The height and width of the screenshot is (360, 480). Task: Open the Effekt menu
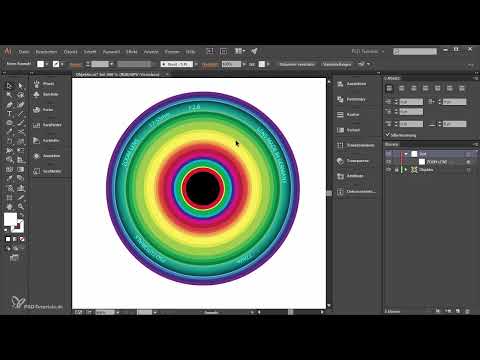coord(132,52)
